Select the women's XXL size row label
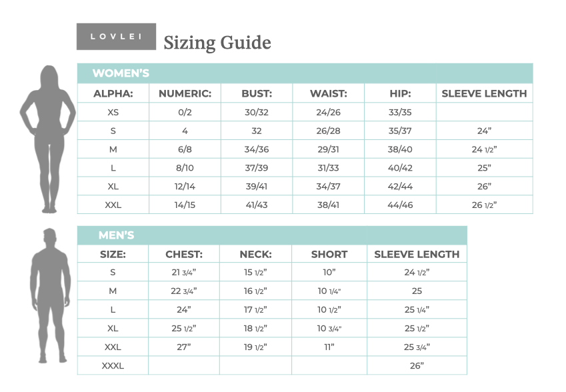Screen dimensions: 566x392 113,205
